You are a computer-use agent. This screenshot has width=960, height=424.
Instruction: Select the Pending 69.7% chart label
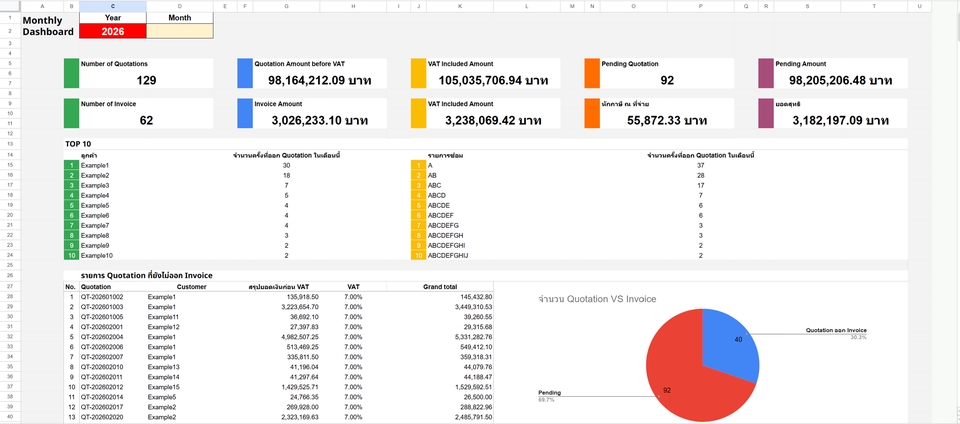click(x=549, y=396)
